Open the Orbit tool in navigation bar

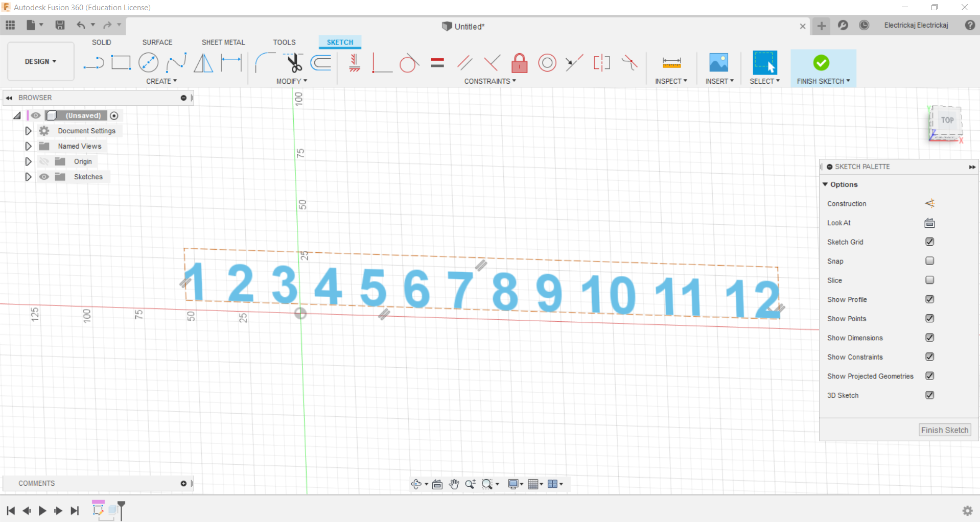[416, 484]
